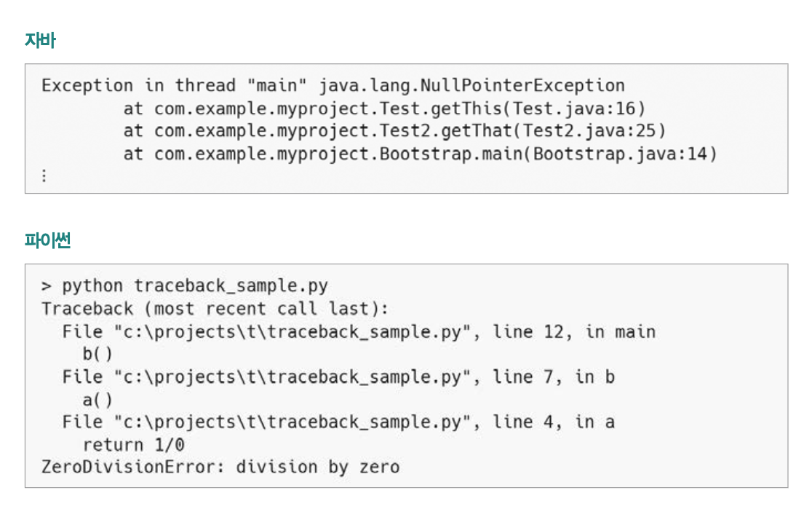Screen dimensions: 812x517
Task: Click the ZeroDivisionError message line
Action: tap(220, 467)
